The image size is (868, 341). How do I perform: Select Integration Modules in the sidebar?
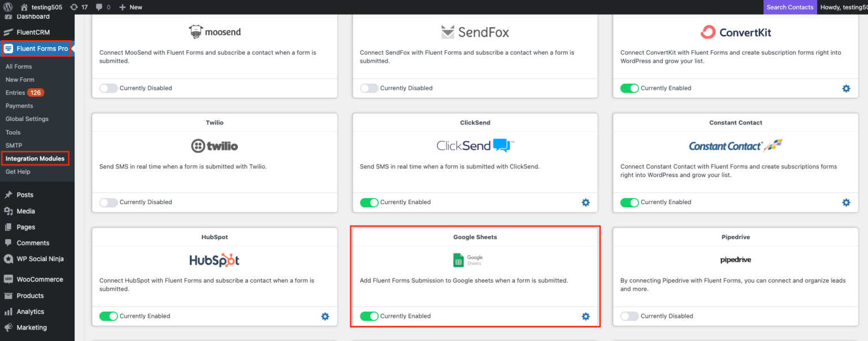point(34,158)
